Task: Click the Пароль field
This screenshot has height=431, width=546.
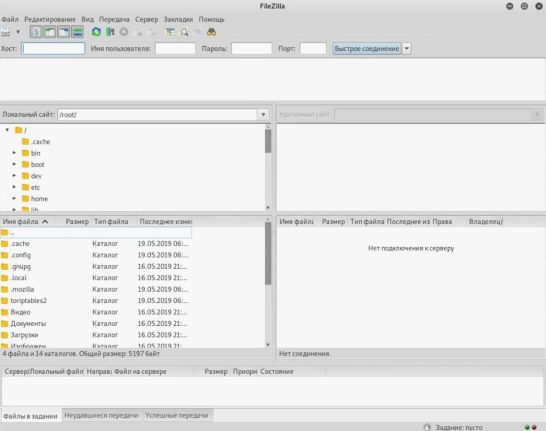Action: [x=251, y=48]
